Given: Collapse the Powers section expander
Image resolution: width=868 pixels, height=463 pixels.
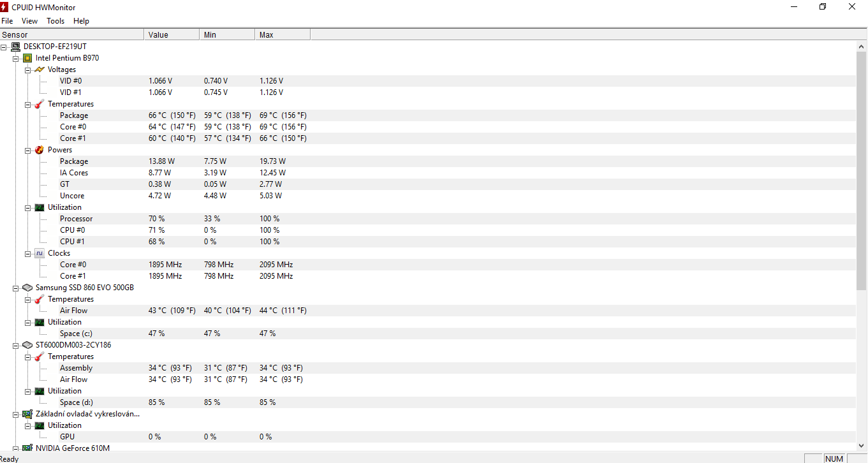Looking at the screenshot, I should coord(28,150).
